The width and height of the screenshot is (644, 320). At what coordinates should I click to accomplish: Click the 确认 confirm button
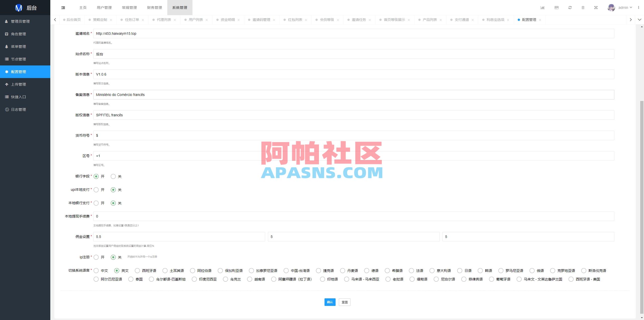click(x=330, y=302)
